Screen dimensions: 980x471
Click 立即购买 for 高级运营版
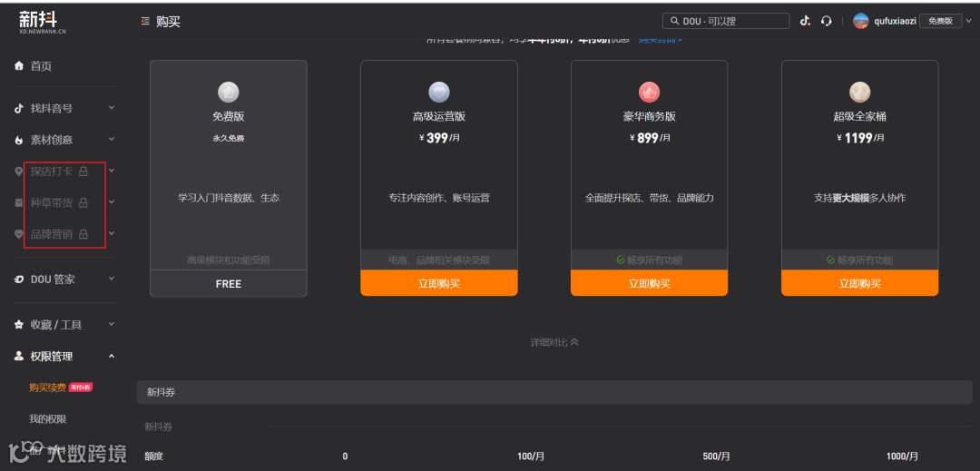pos(439,283)
